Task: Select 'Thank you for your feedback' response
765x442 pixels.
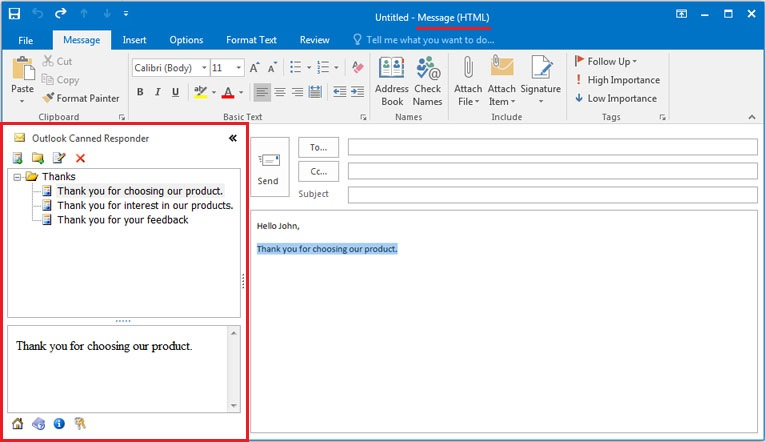Action: tap(122, 220)
